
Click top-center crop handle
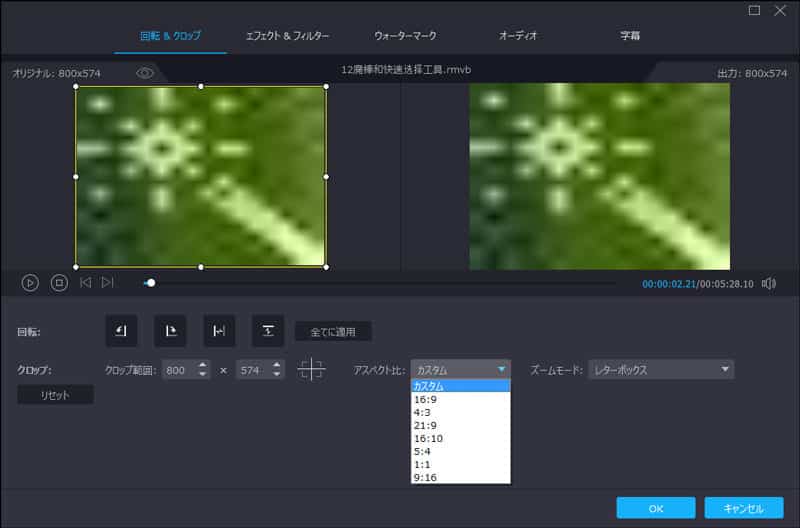coord(201,87)
